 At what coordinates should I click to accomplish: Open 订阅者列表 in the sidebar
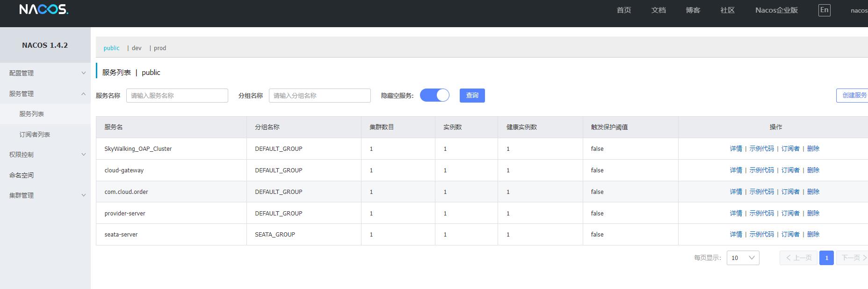pyautogui.click(x=35, y=134)
